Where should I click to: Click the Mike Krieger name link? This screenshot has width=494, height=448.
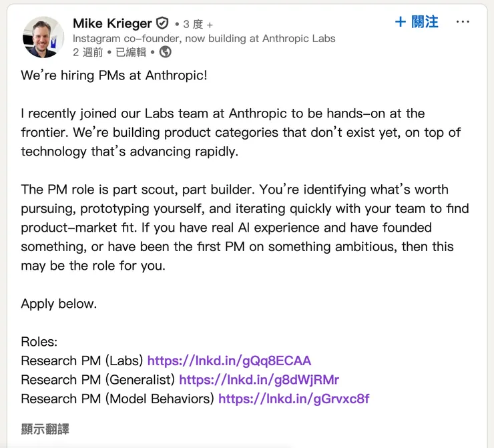point(112,23)
